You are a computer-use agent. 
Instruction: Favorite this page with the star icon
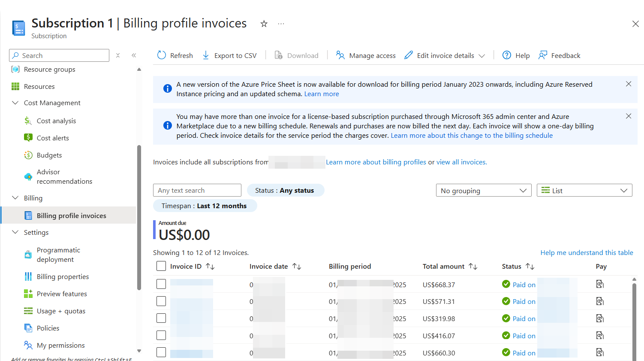(264, 24)
